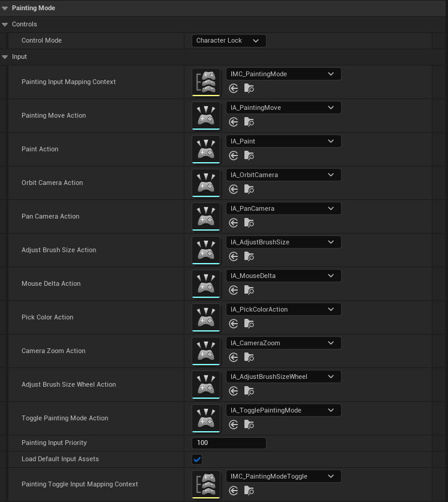Browse to IA_AdjustBrushSizeWheel in Content Browser
448x502 pixels.
pos(249,391)
